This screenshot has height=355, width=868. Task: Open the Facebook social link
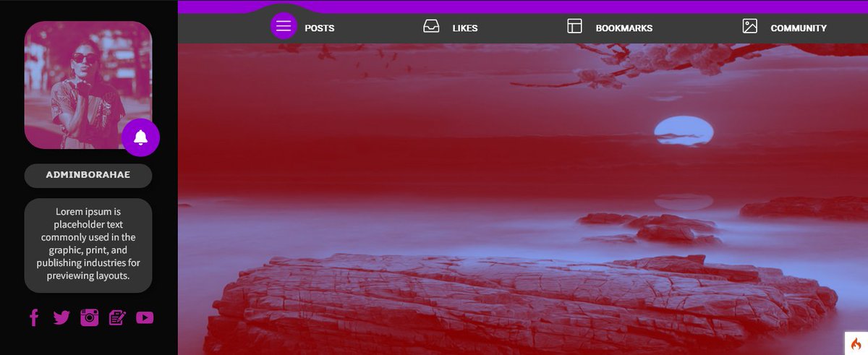(x=33, y=317)
